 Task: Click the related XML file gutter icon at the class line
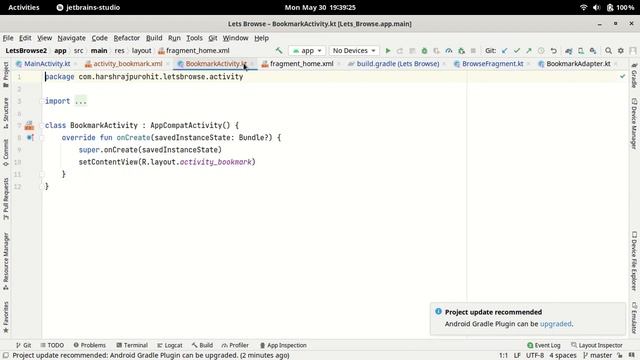tap(29, 125)
